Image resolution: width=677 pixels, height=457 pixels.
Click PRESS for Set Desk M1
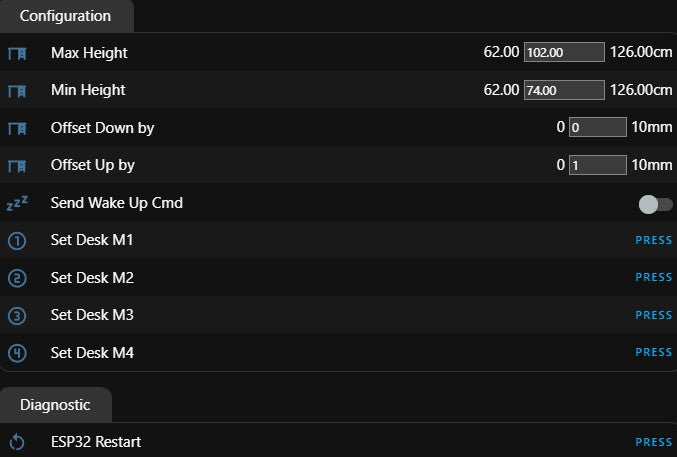(653, 240)
